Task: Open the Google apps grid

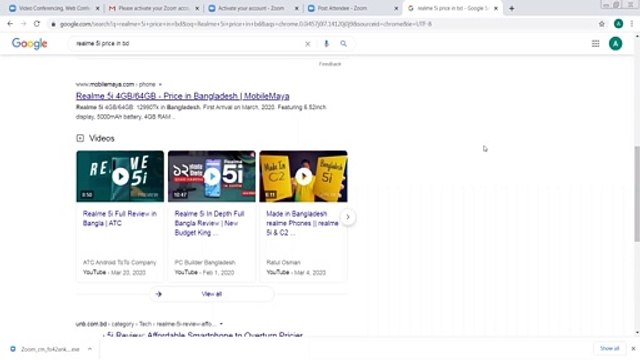Action: pyautogui.click(x=596, y=44)
